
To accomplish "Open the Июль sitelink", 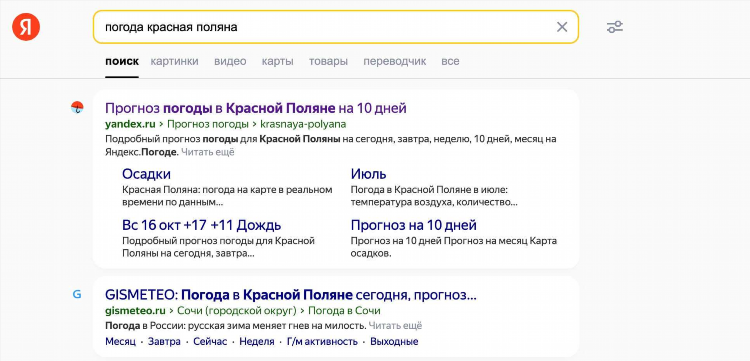I will point(368,174).
